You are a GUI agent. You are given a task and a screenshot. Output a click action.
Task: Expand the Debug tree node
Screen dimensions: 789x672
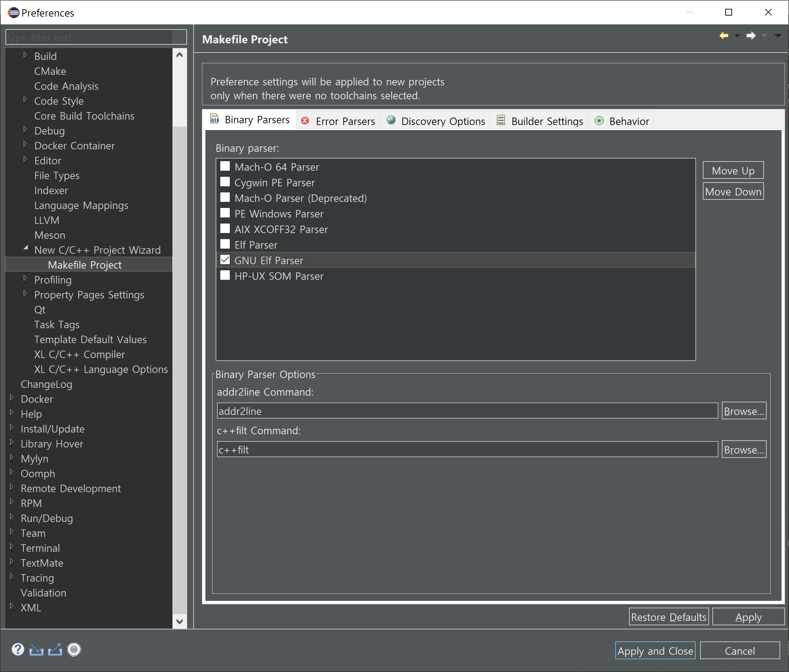[25, 130]
